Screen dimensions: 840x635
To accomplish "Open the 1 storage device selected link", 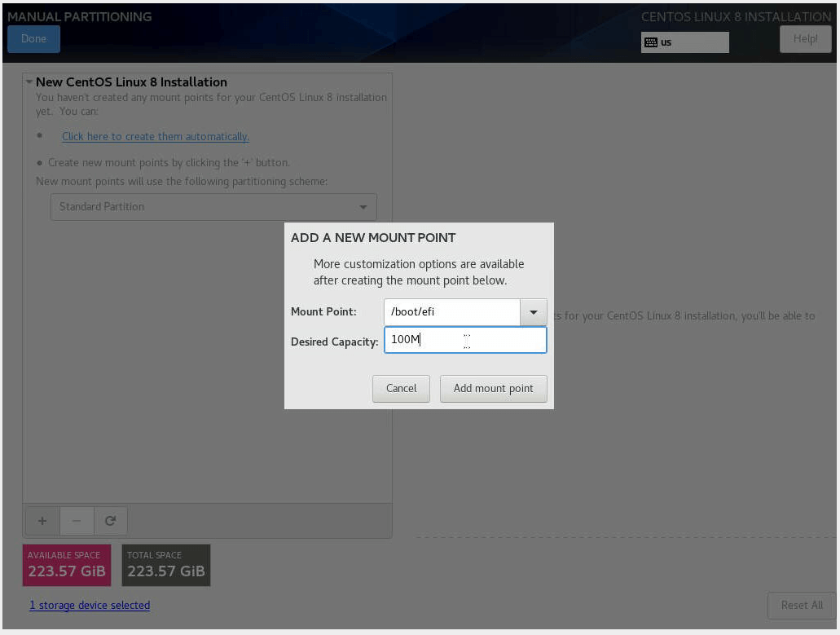I will [90, 605].
